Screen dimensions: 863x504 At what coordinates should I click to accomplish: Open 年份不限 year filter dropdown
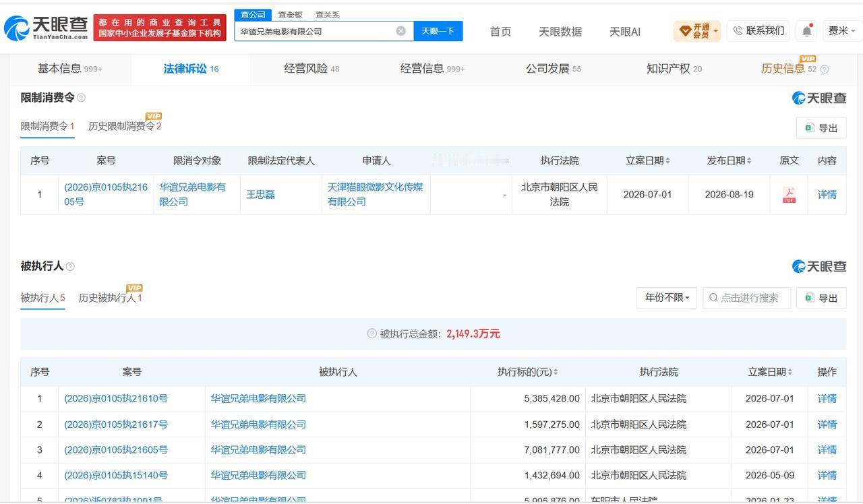coord(667,298)
